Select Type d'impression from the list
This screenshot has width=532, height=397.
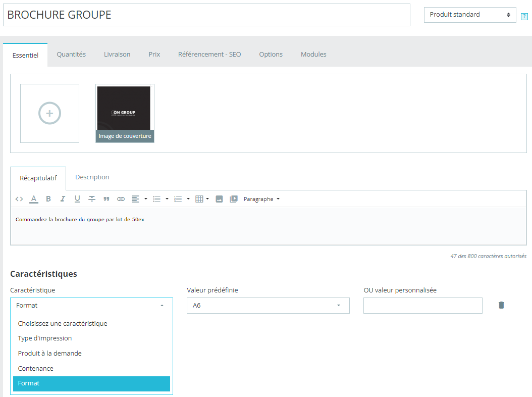[45, 338]
